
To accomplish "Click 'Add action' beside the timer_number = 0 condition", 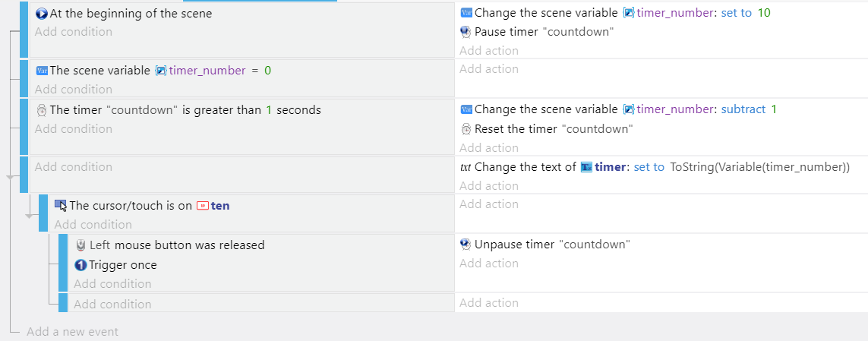I will (489, 68).
